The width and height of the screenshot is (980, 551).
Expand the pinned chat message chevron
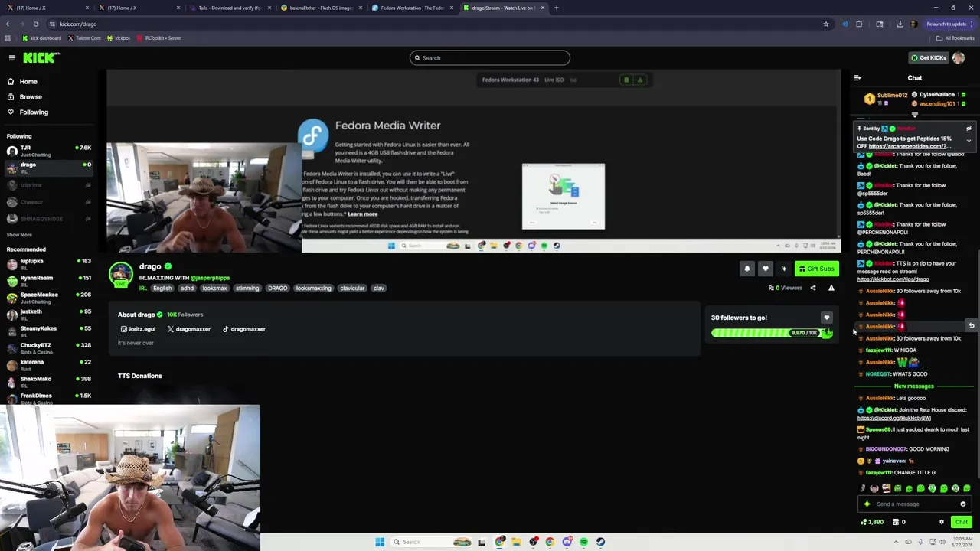(969, 141)
